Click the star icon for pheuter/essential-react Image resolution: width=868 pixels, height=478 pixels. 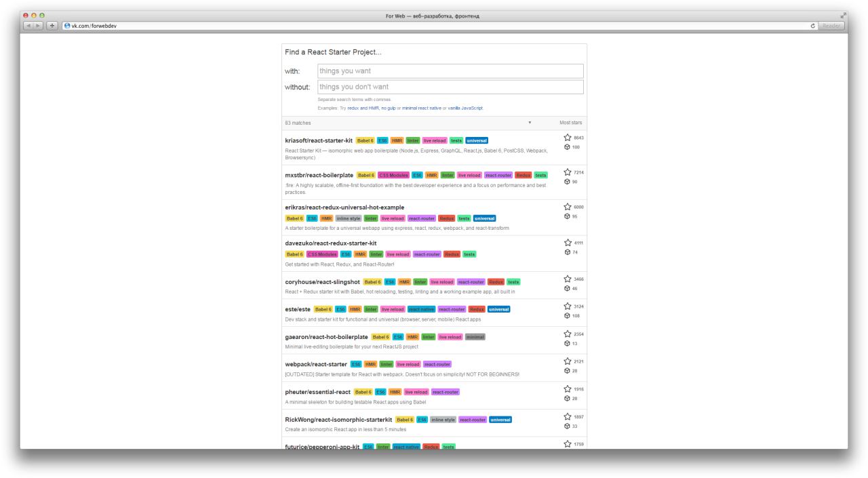point(568,389)
